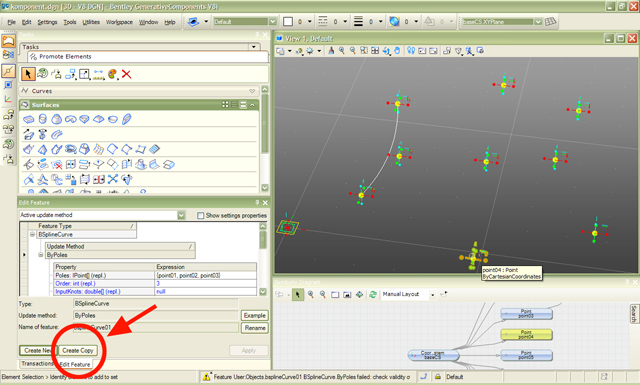Select the slab surface primitive icon
Image resolution: width=640 pixels, height=385 pixels.
pos(28,119)
